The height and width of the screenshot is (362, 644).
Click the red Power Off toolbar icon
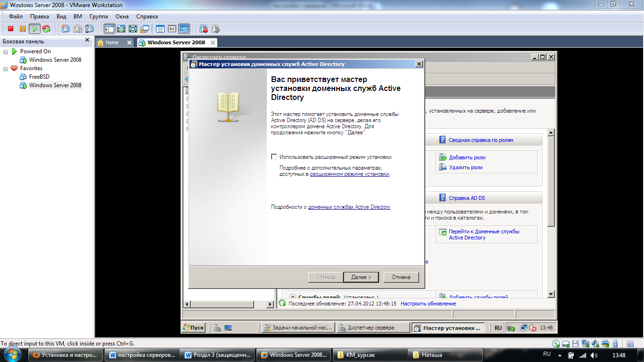(x=10, y=29)
